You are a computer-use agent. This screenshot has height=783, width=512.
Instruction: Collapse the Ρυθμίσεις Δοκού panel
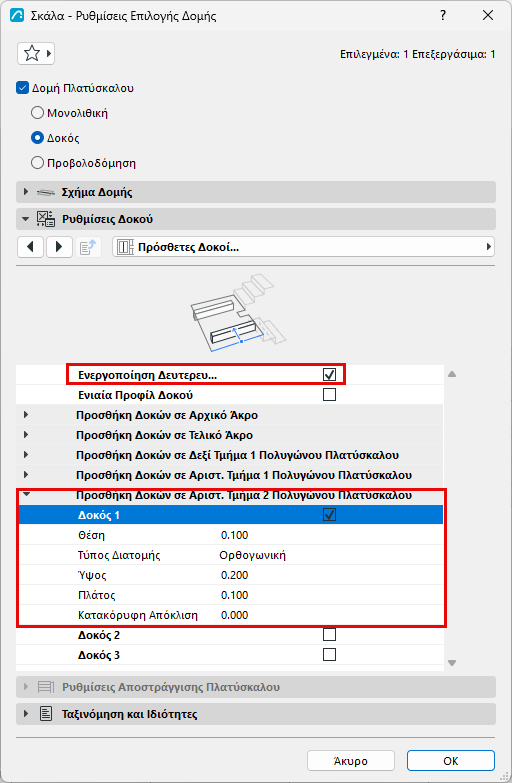25,219
